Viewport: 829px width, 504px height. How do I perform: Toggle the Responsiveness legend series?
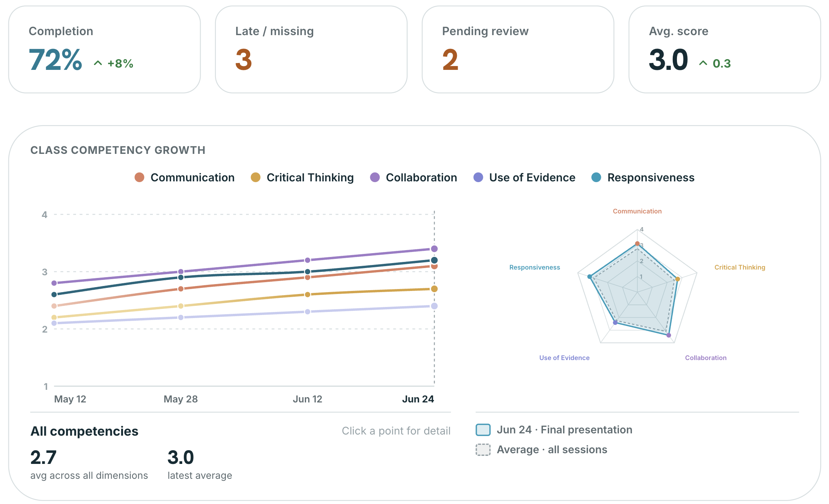(643, 178)
